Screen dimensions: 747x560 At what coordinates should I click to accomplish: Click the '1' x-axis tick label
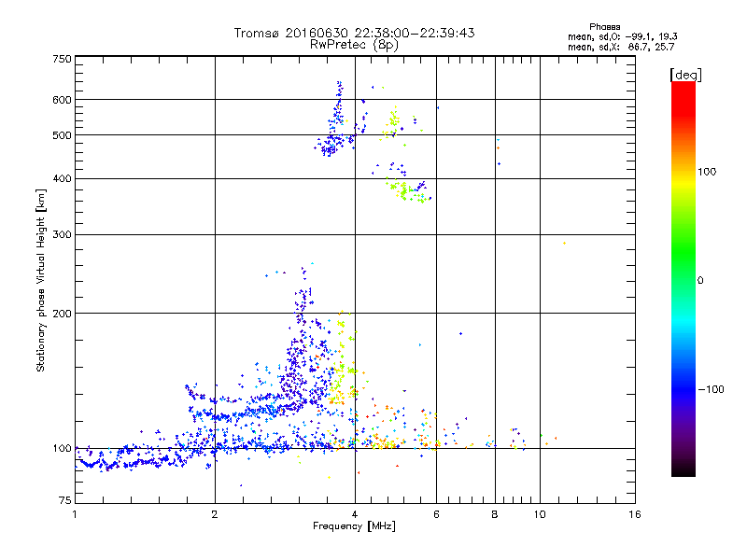coord(75,514)
